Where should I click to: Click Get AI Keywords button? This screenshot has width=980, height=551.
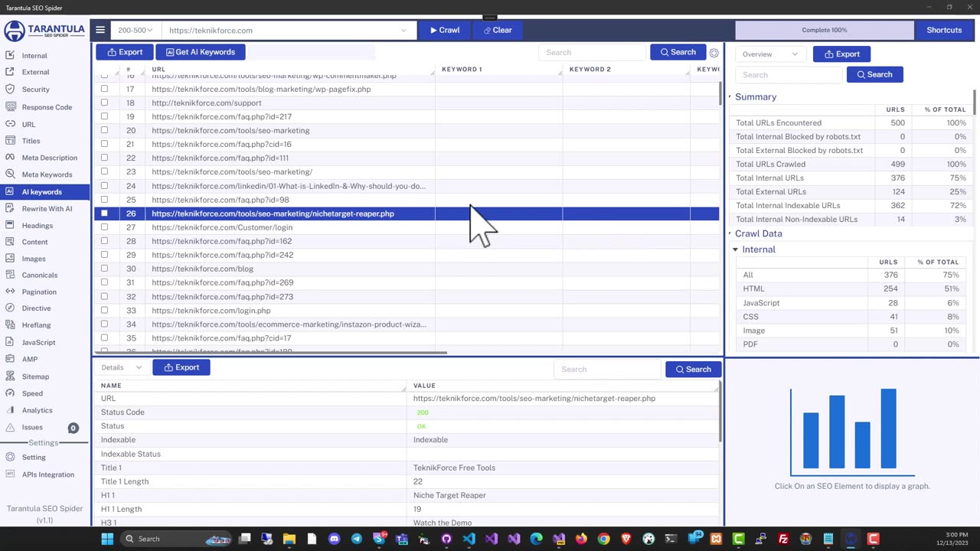(200, 52)
